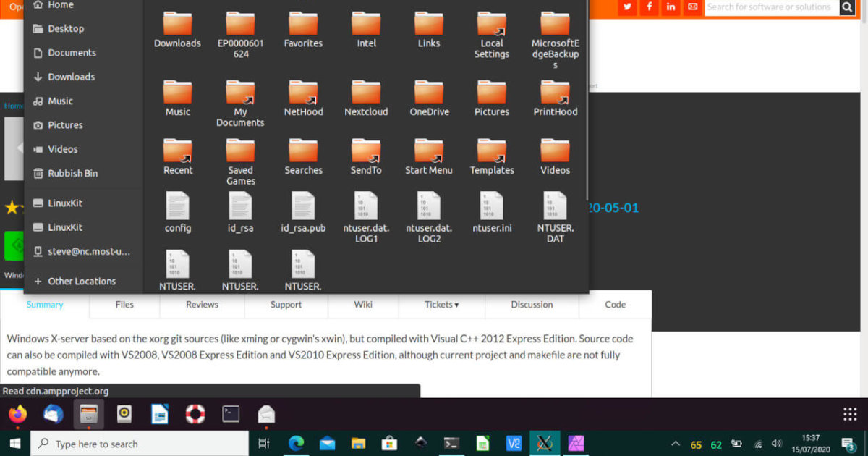Open Thunderbird from the Ubuntu dock
The height and width of the screenshot is (456, 868).
[x=54, y=414]
